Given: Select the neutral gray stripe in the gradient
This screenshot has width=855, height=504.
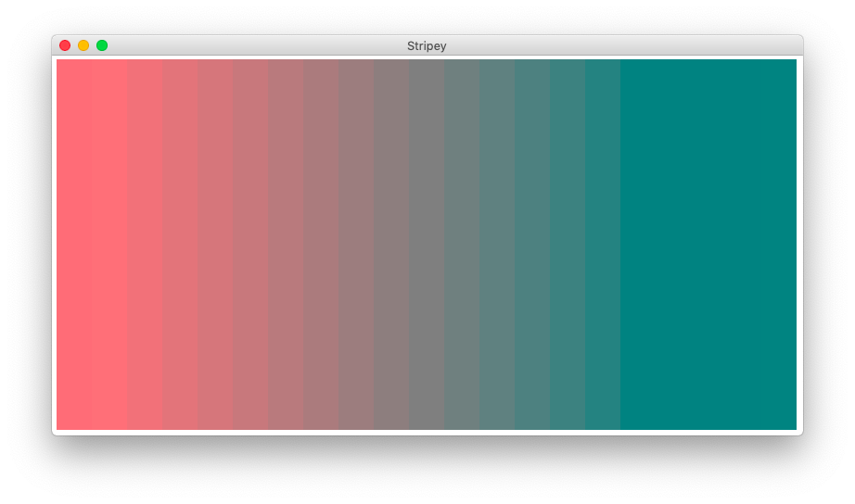Looking at the screenshot, I should [427, 244].
